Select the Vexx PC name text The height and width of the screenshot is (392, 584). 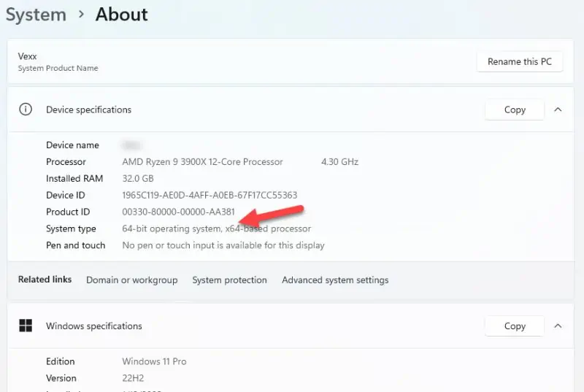coord(27,56)
